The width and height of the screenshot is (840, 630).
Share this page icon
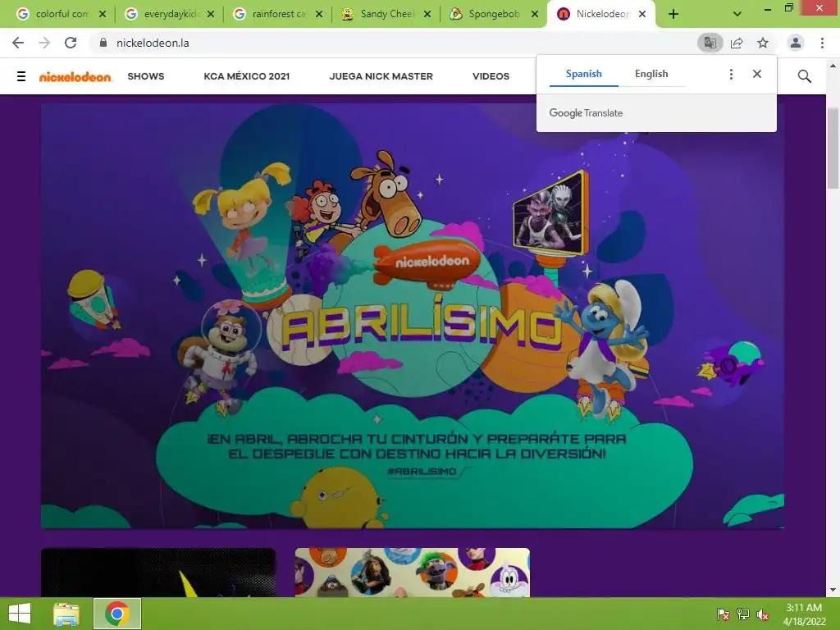coord(737,43)
